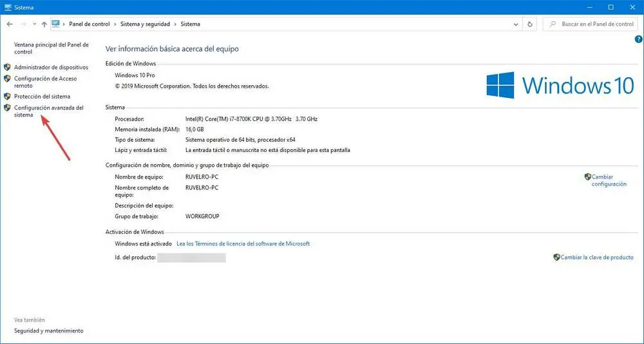Image resolution: width=644 pixels, height=344 pixels.
Task: Open 'Seguridad y mantenimiento' link
Action: click(x=48, y=331)
